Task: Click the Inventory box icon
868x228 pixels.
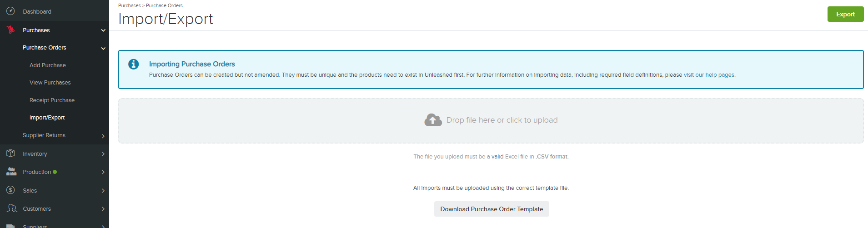Action: [11, 154]
